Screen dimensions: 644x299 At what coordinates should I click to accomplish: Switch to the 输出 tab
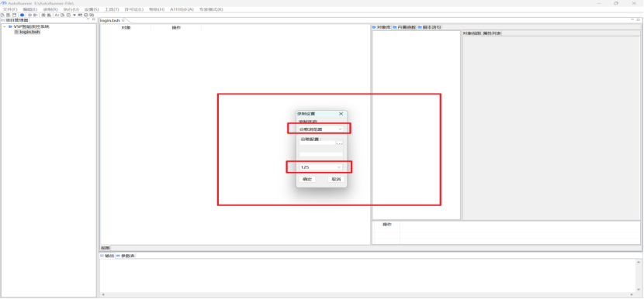(107, 256)
